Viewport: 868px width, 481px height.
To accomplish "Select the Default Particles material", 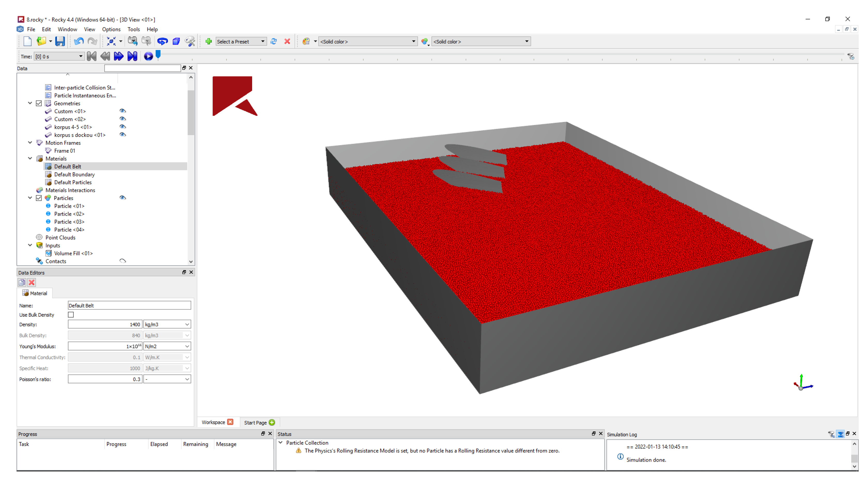I will 73,182.
